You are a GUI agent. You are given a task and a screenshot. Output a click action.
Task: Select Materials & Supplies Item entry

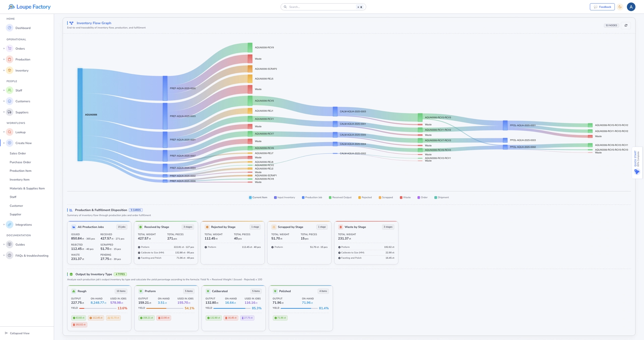coord(27,188)
